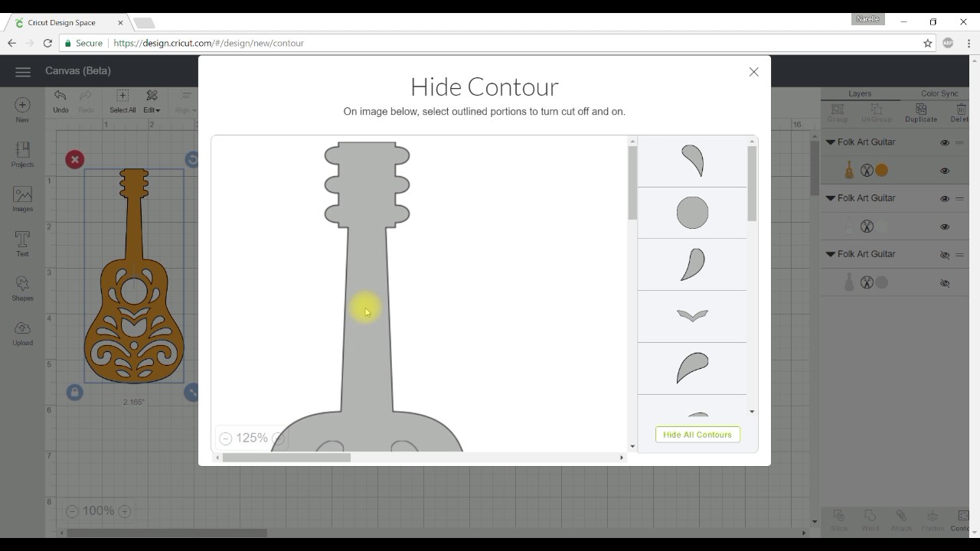Click the Group layers icon

pyautogui.click(x=838, y=113)
